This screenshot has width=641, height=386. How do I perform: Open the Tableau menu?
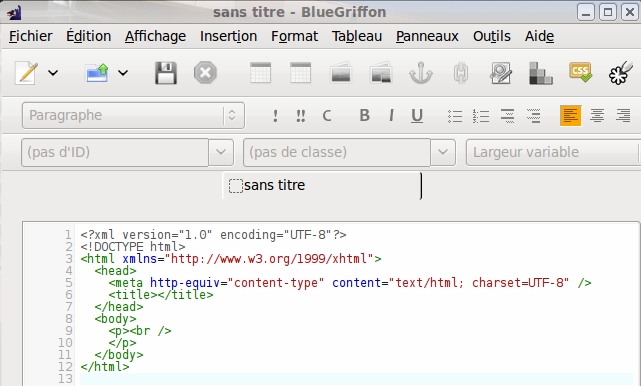coord(357,36)
